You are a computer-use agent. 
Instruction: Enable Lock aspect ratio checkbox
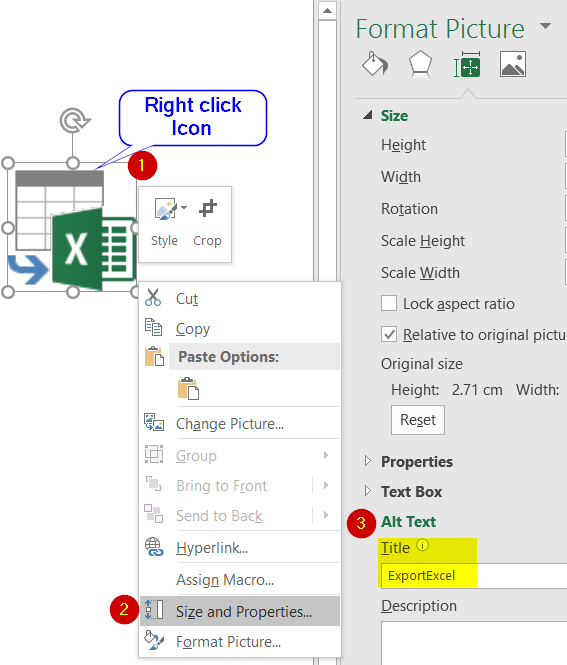[x=389, y=303]
